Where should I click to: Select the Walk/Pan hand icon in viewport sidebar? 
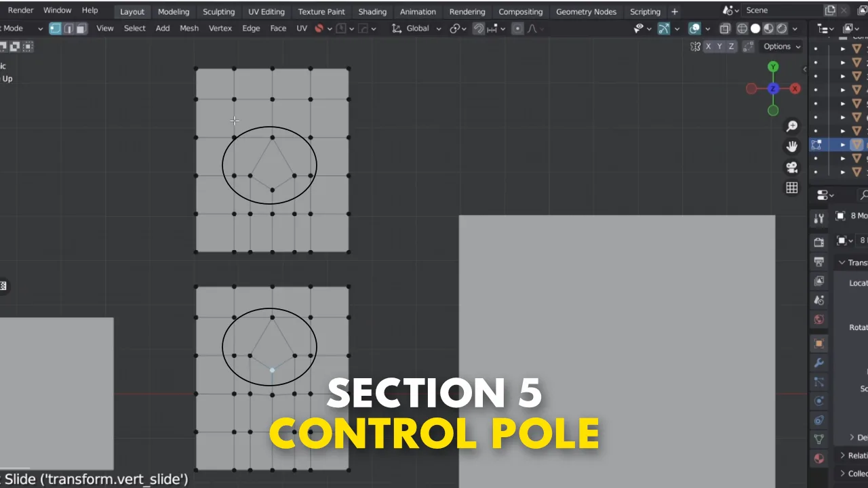pyautogui.click(x=792, y=146)
